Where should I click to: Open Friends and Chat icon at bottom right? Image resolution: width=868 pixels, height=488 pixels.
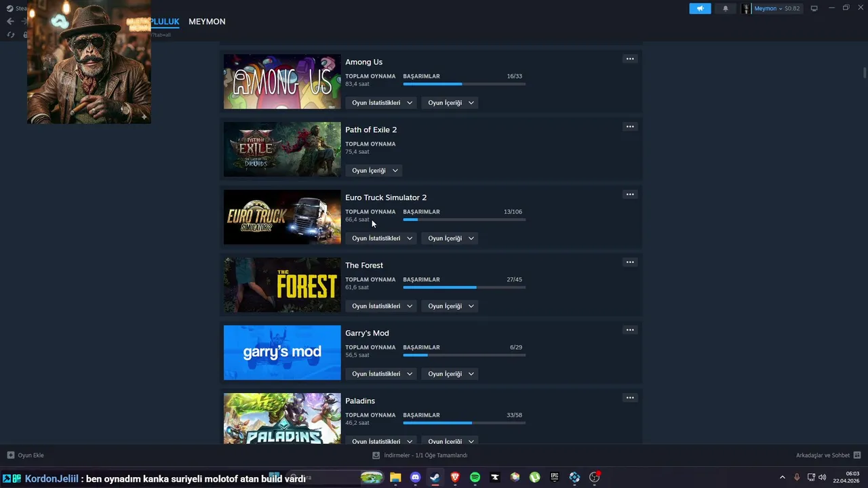(x=857, y=455)
